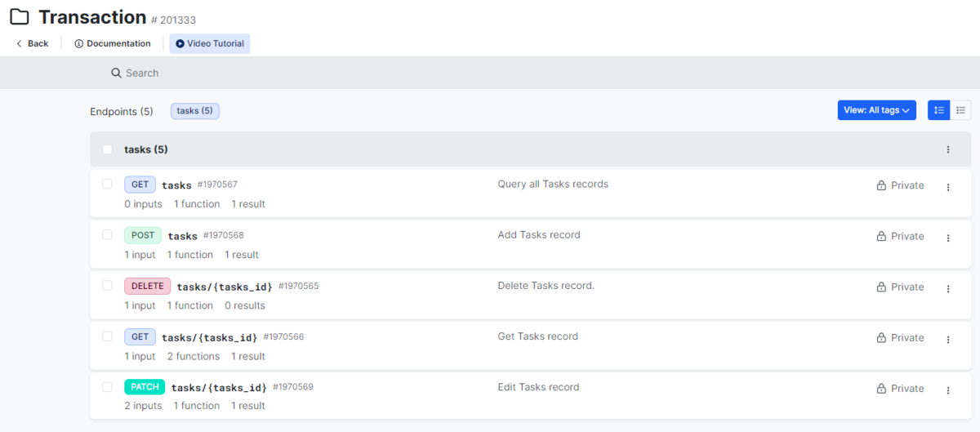Viewport: 980px width, 432px height.
Task: Switch to the compact list view icon
Action: [x=960, y=110]
